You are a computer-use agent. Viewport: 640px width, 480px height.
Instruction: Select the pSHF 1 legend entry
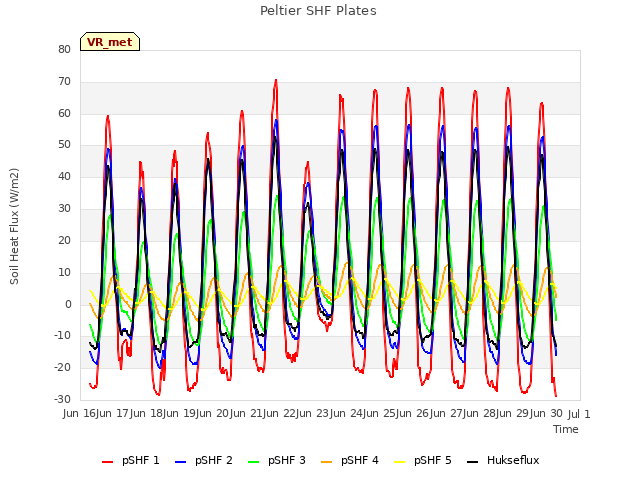[131, 460]
